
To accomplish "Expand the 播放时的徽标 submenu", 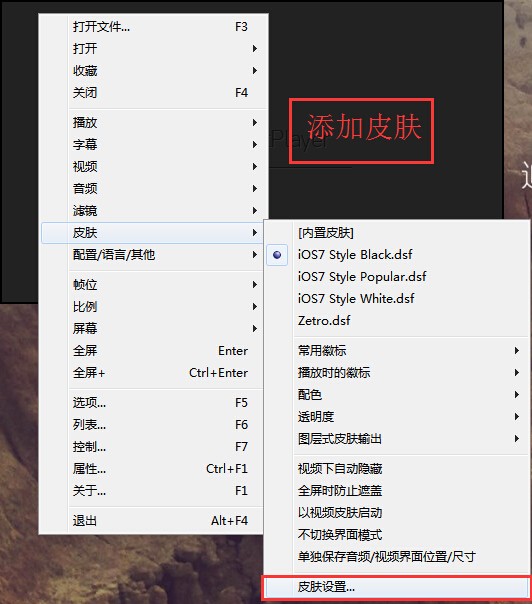I will 397,372.
